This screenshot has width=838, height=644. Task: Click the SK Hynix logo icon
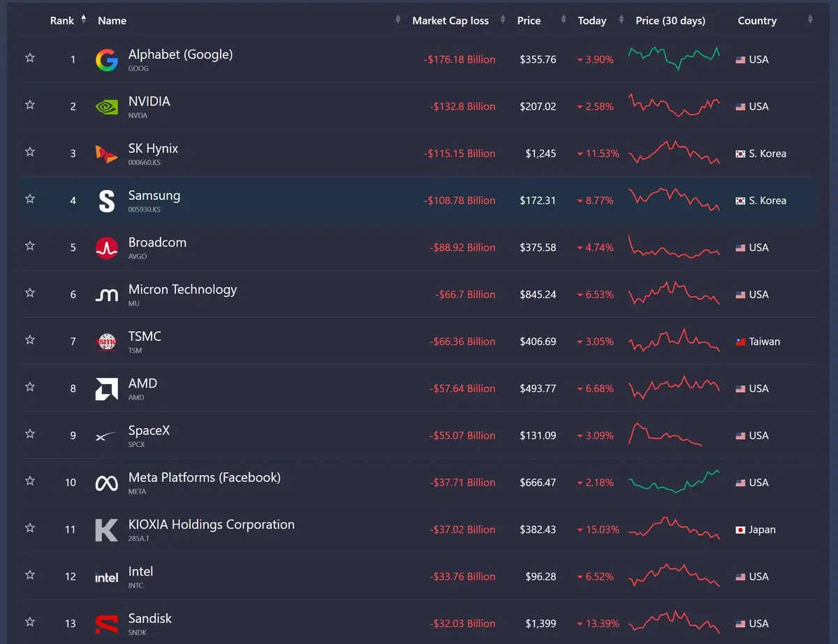pyautogui.click(x=107, y=154)
